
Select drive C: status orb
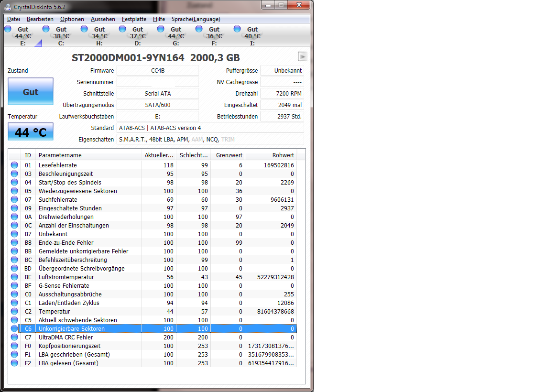point(46,29)
